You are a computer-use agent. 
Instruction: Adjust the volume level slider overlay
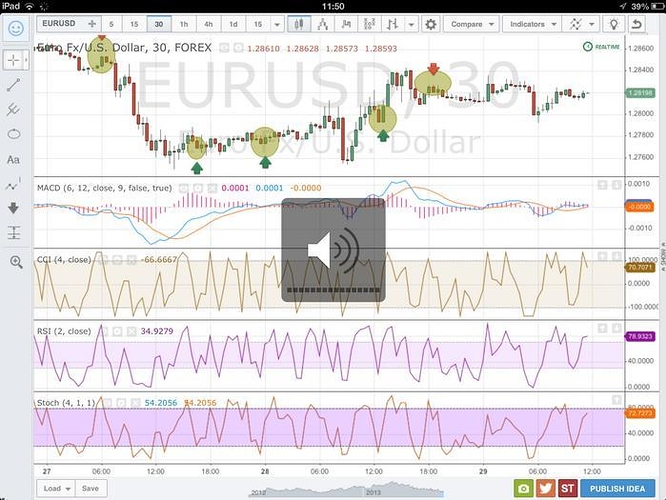tap(333, 290)
